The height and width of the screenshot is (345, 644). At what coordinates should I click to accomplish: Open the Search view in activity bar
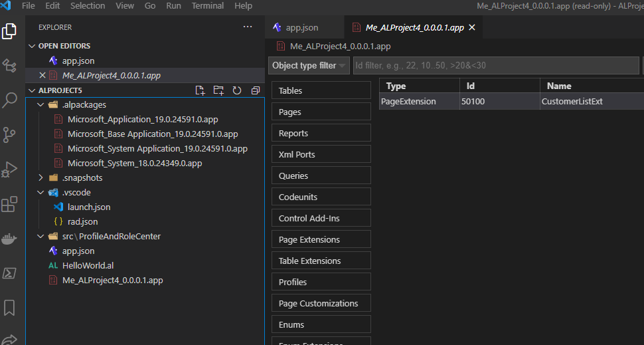(x=9, y=100)
